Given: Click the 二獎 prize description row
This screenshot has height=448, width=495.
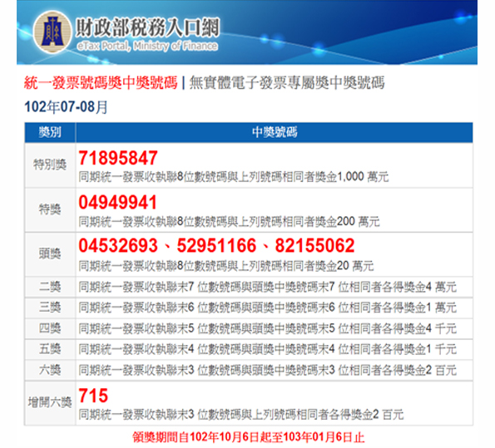Looking at the screenshot, I should (x=249, y=287).
